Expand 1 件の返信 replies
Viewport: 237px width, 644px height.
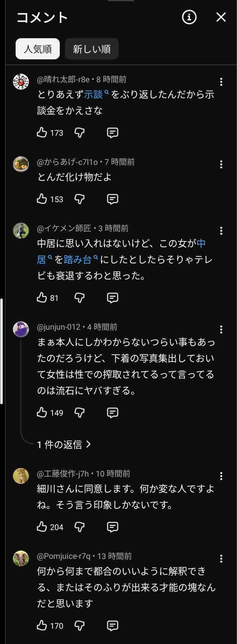pos(64,445)
